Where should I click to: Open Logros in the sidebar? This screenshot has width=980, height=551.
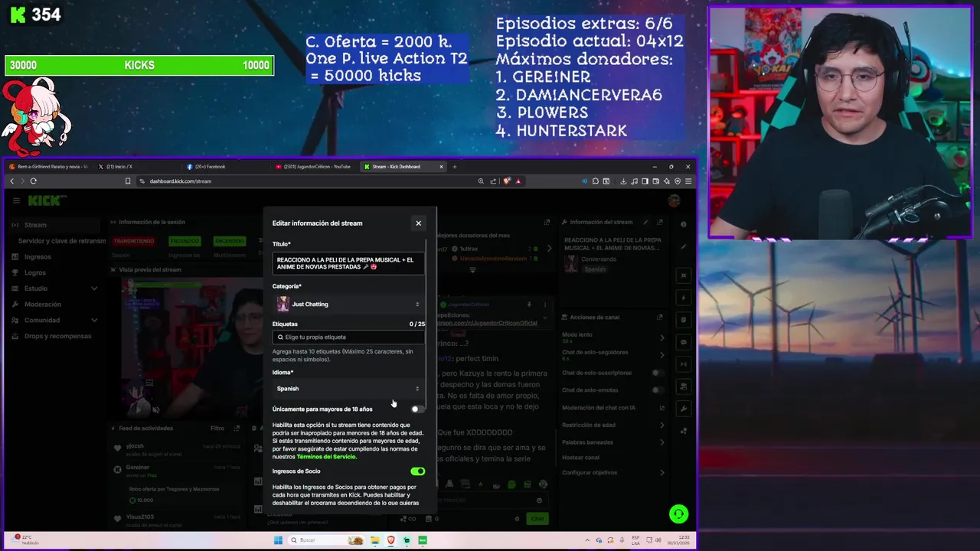(x=35, y=272)
